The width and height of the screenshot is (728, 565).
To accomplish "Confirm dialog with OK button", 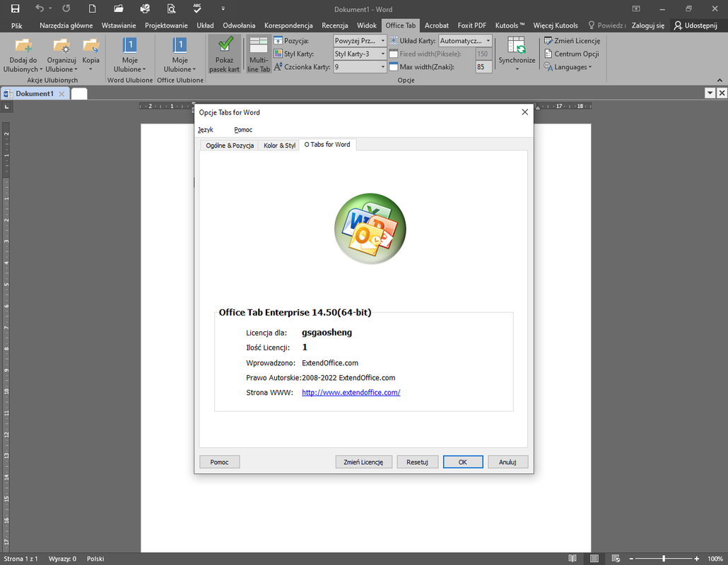I will 463,462.
